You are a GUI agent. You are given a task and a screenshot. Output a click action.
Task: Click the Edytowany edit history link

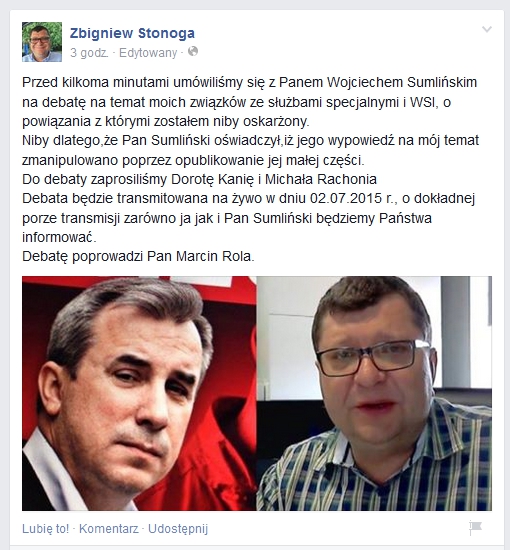[148, 53]
